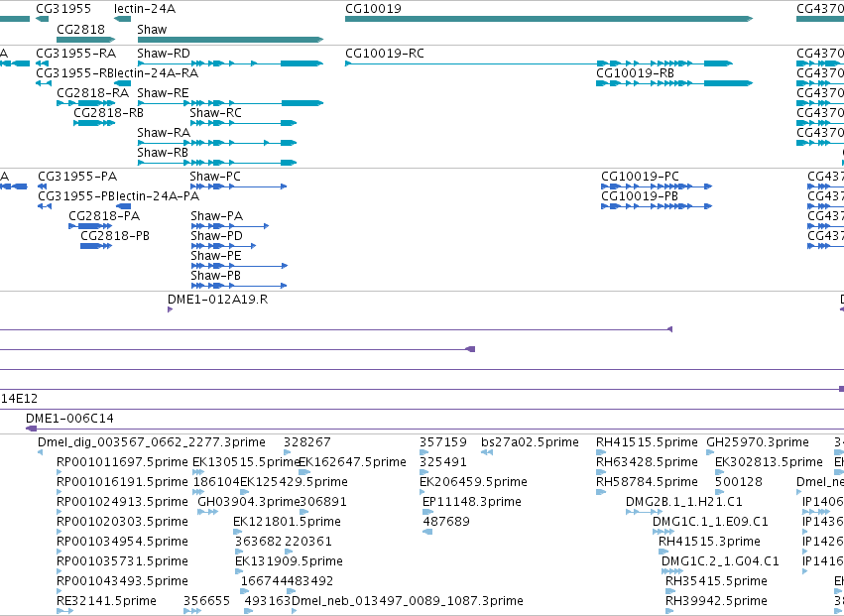Select the RP001034954.5prime EST
This screenshot has width=844, height=616.
click(60, 552)
